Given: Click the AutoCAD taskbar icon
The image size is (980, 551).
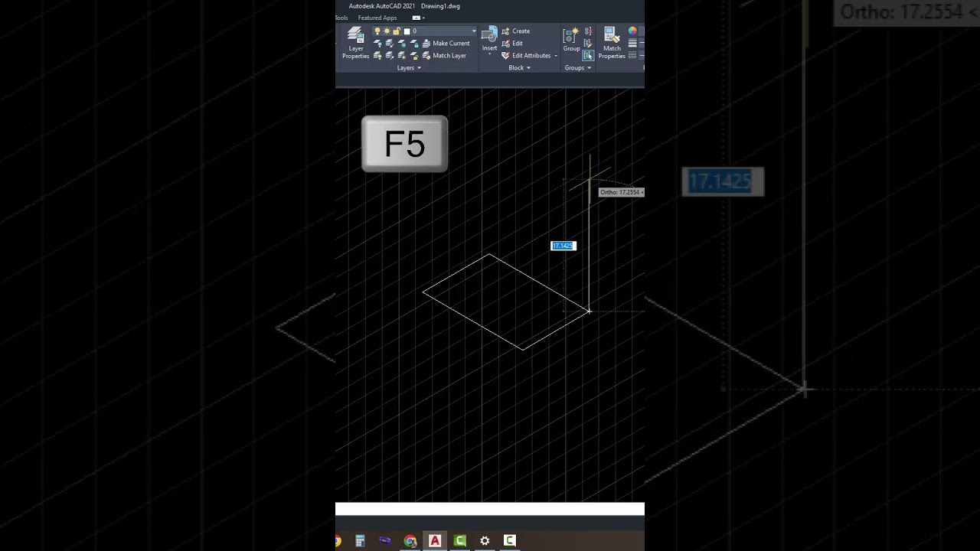Looking at the screenshot, I should pos(435,541).
